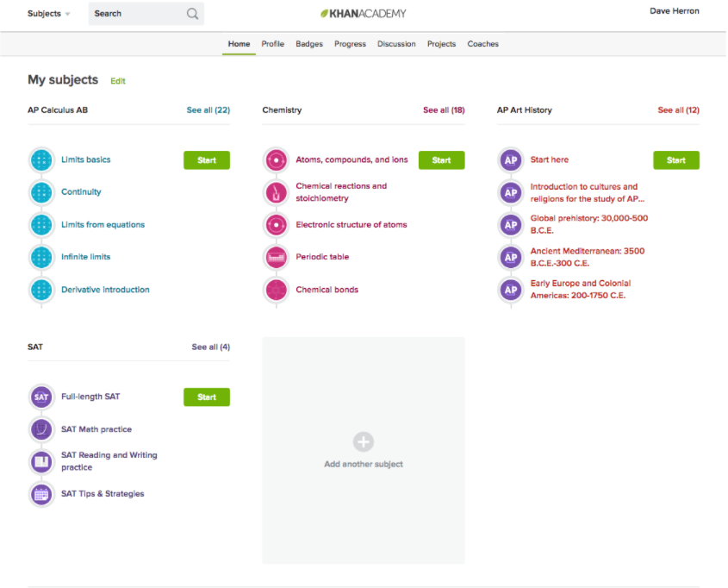Click the Chemical bonds topic icon

pyautogui.click(x=277, y=290)
